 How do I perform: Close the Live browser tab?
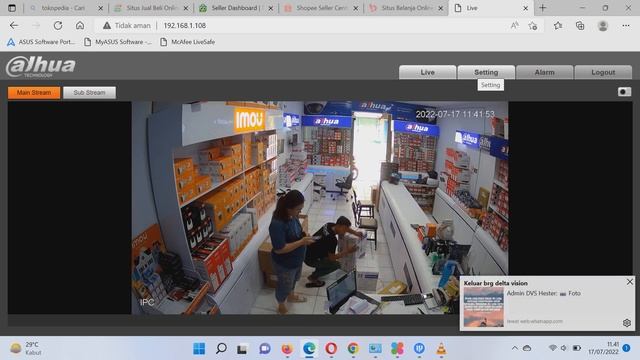click(x=525, y=8)
